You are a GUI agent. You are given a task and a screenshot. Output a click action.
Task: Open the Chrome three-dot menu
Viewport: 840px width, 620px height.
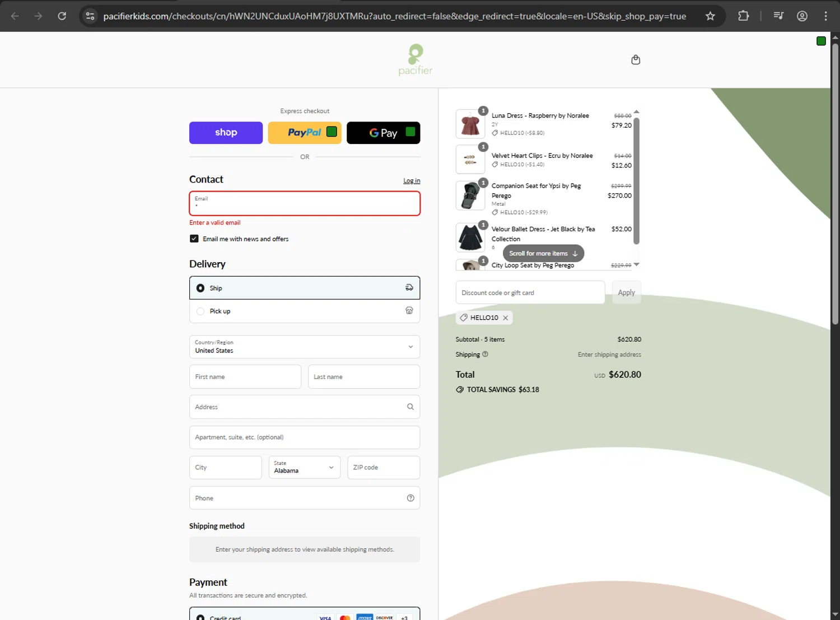825,16
